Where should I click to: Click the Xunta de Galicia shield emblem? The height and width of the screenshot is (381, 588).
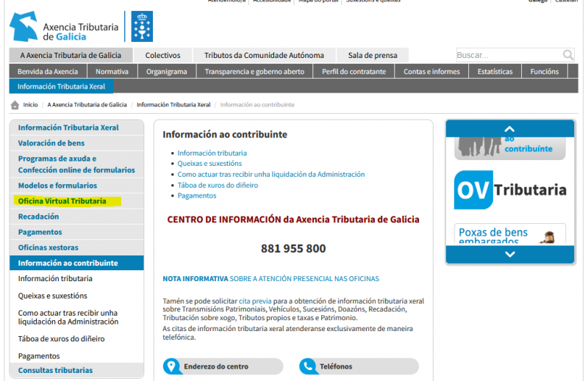tap(142, 26)
